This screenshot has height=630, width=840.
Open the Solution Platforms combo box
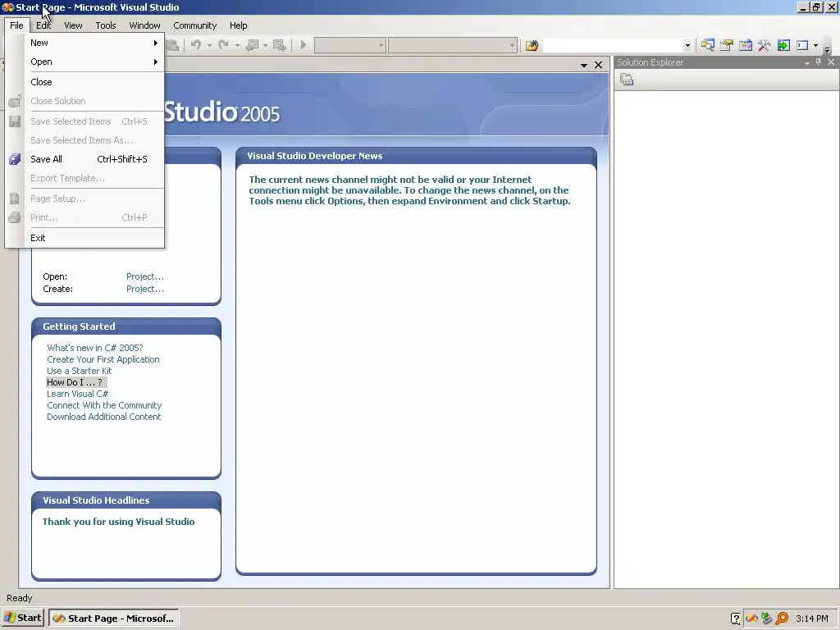tap(453, 46)
